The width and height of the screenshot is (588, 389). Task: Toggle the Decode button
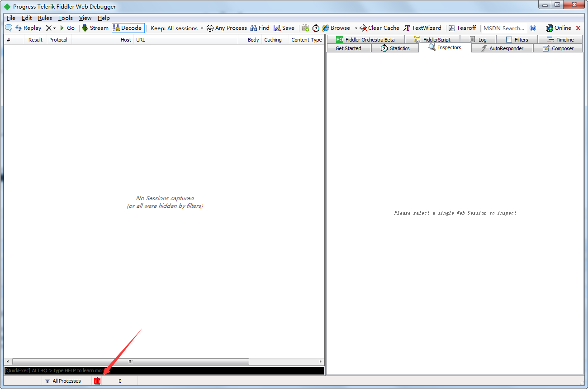(x=128, y=28)
